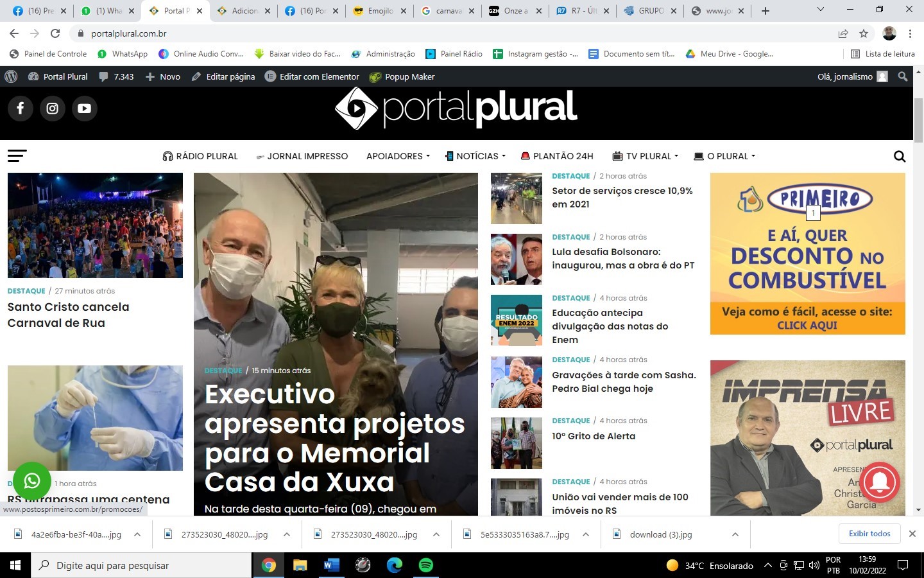The height and width of the screenshot is (578, 924).
Task: Open the RÁDIO PLURAL menu item
Action: pos(200,156)
